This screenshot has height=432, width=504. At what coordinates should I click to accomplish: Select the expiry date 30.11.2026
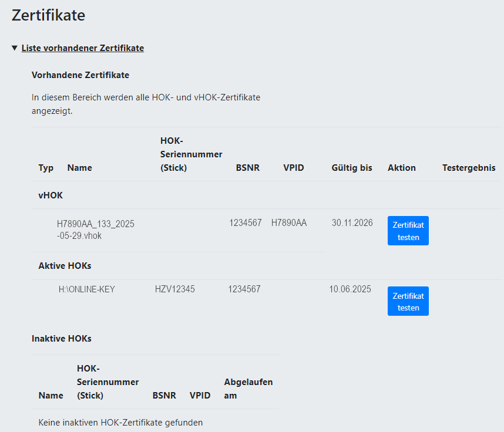[x=352, y=223]
